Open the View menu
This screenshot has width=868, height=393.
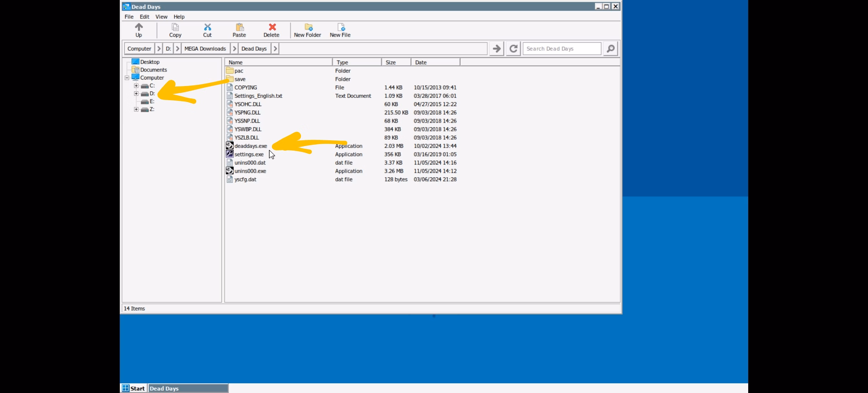161,16
